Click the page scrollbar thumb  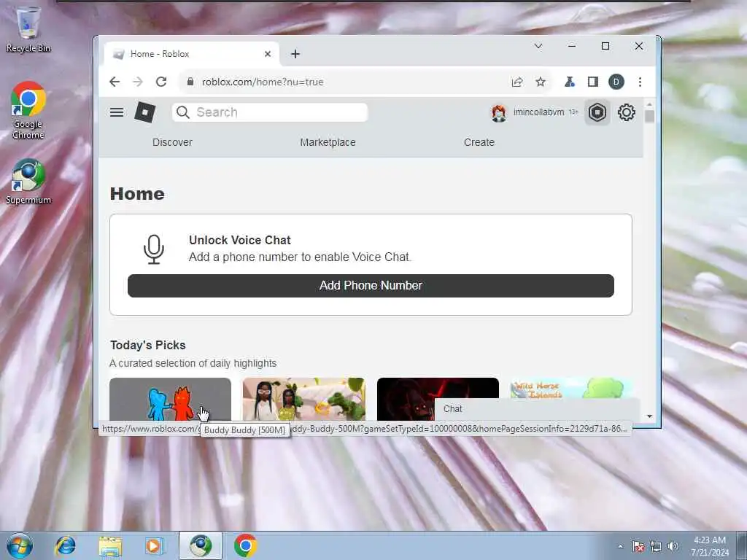coord(649,117)
